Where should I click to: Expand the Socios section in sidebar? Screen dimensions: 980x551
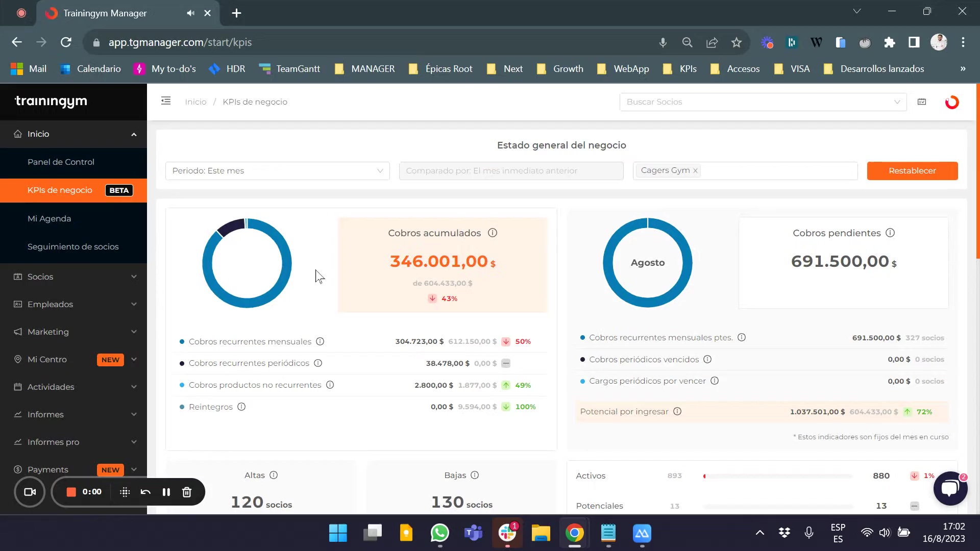73,277
